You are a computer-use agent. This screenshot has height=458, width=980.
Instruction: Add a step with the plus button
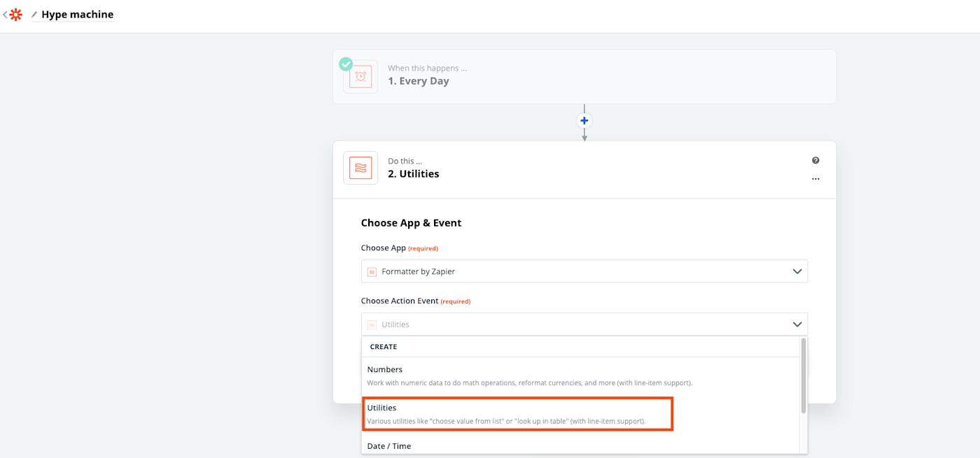tap(584, 121)
